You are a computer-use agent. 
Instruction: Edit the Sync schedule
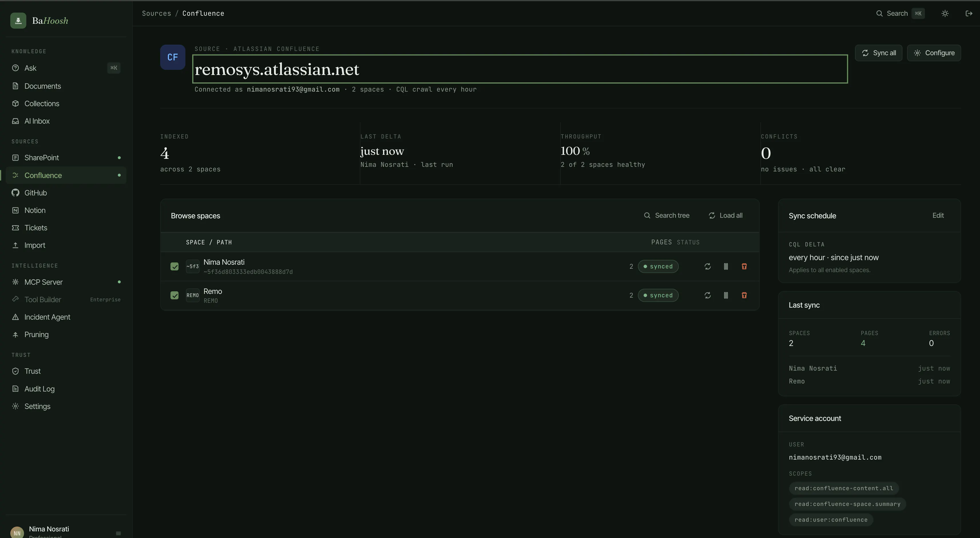click(938, 215)
